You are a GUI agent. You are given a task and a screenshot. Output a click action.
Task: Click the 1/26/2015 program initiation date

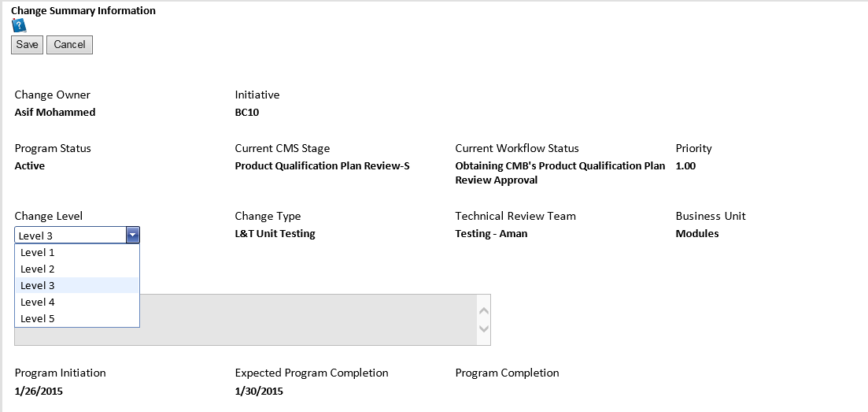click(x=39, y=392)
